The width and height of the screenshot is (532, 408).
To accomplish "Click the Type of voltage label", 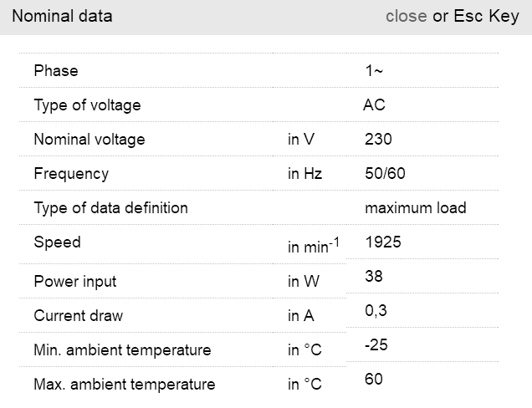I will [x=87, y=105].
